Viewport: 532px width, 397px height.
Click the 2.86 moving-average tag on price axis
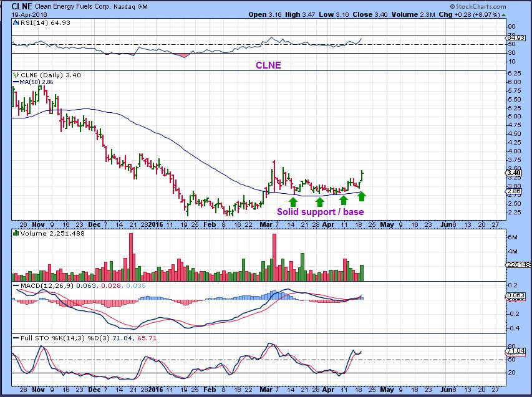[x=515, y=191]
